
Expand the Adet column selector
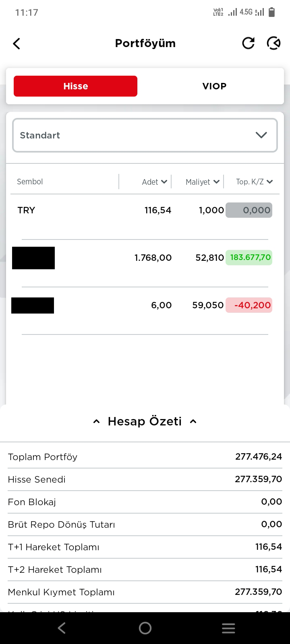pos(155,182)
